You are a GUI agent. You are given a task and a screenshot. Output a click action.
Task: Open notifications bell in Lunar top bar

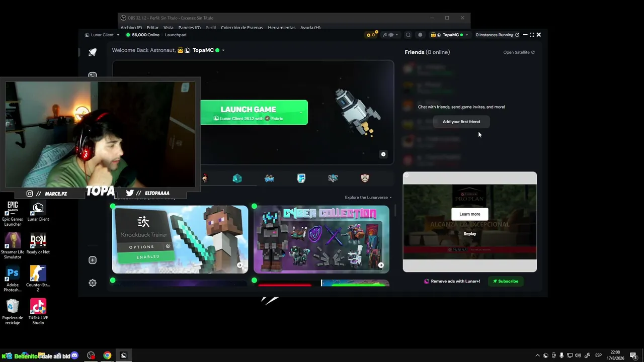point(420,35)
